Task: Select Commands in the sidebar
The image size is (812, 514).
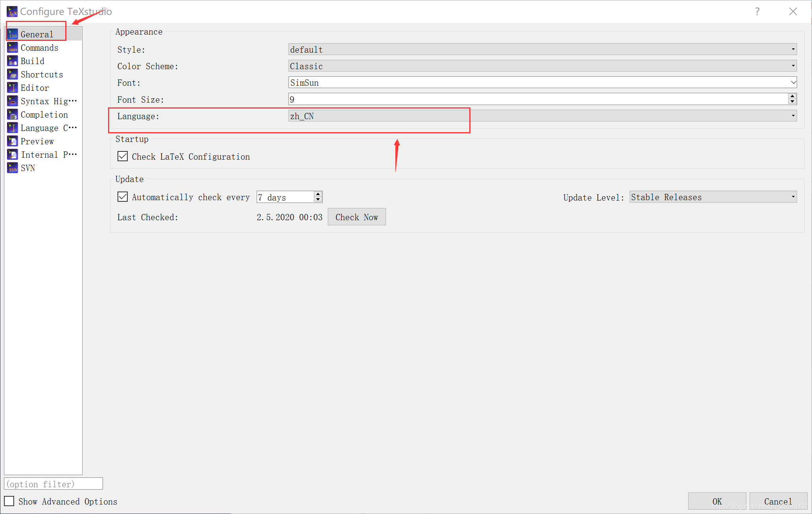Action: click(43, 48)
